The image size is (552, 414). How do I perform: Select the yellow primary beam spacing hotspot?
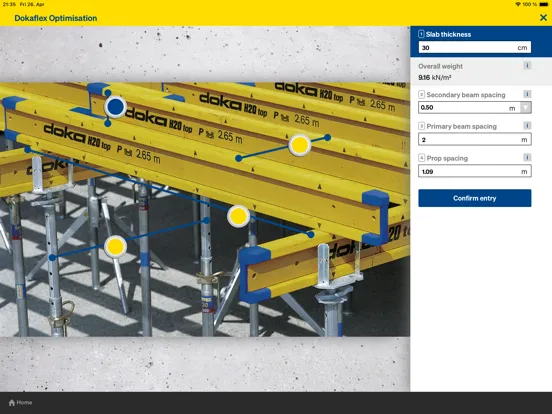click(238, 216)
